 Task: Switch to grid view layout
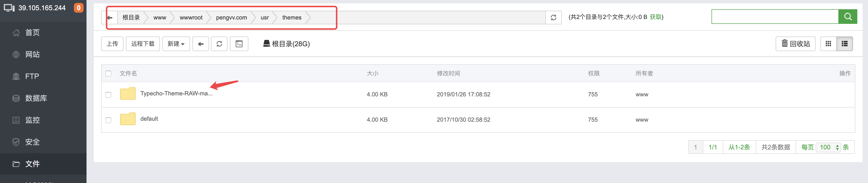829,44
